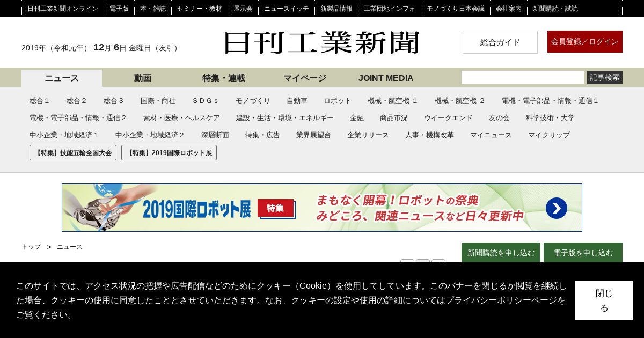Open the マイページ tab

(305, 78)
